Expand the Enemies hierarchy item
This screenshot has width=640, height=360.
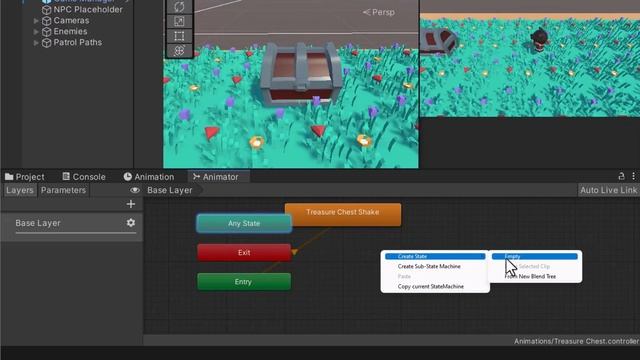(x=36, y=32)
